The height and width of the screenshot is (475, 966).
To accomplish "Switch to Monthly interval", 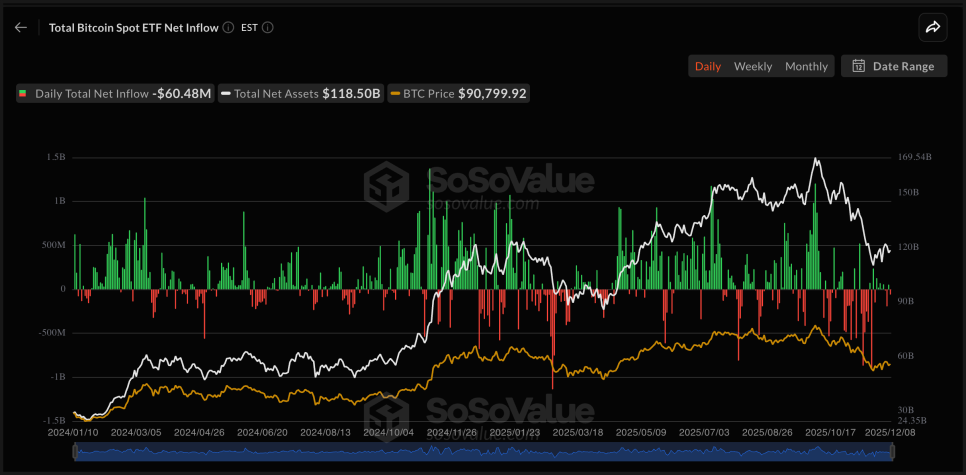I will (806, 67).
